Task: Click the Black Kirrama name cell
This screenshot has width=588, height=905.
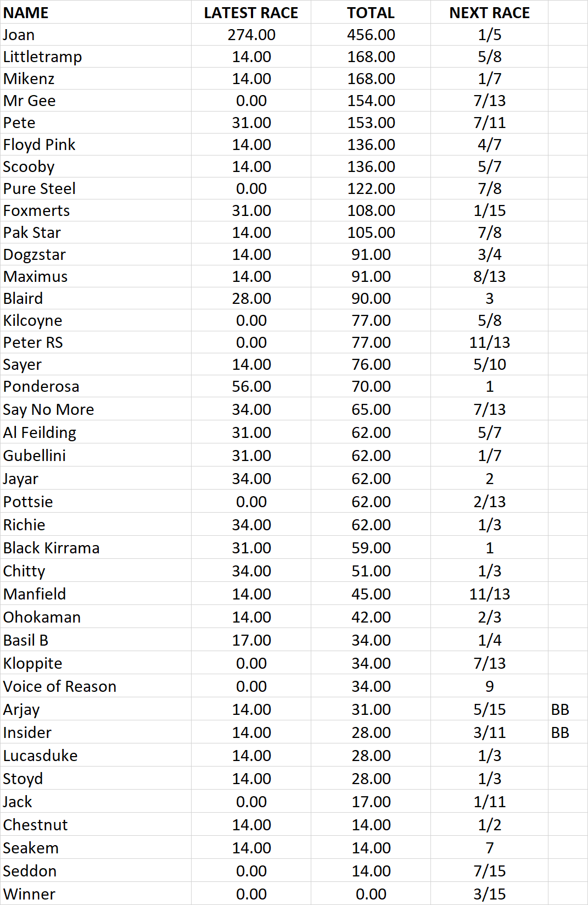Action: pyautogui.click(x=96, y=548)
